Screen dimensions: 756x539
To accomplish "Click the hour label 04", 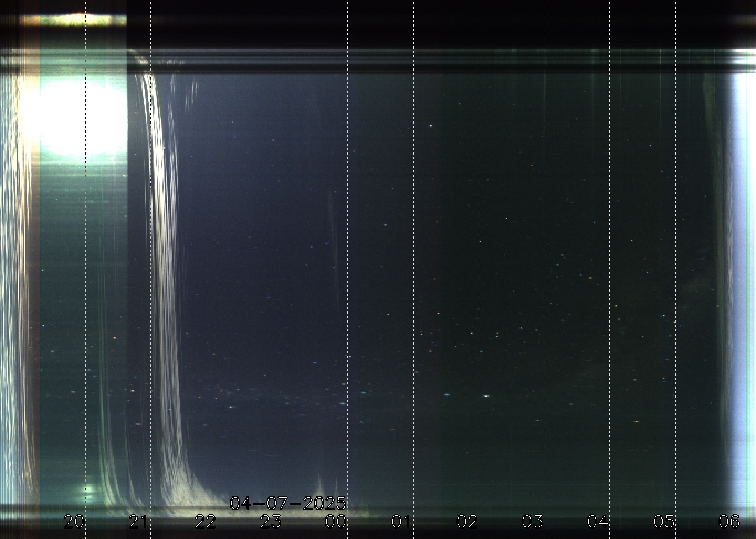I will pos(598,521).
